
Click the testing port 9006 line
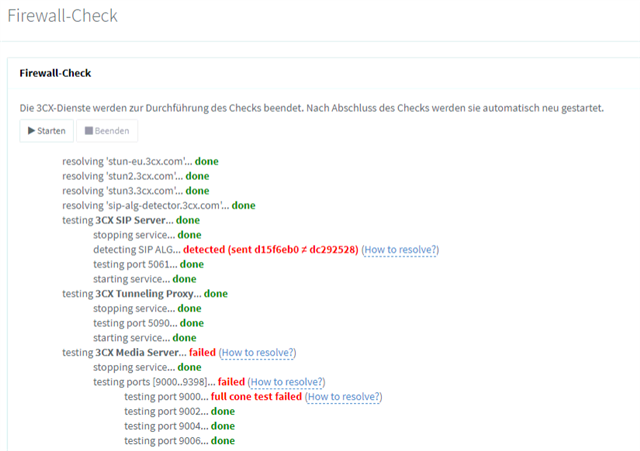[x=180, y=440]
